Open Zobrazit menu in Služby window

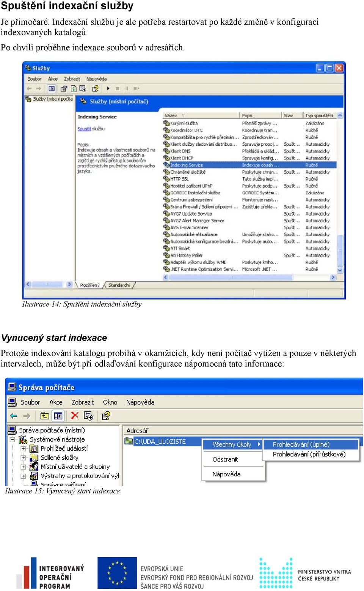click(72, 79)
